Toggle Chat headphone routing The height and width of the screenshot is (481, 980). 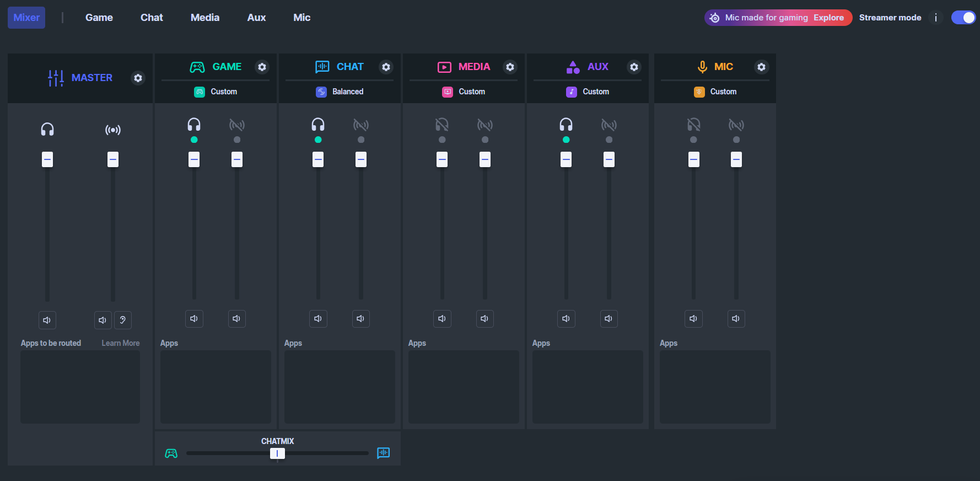coord(318,125)
